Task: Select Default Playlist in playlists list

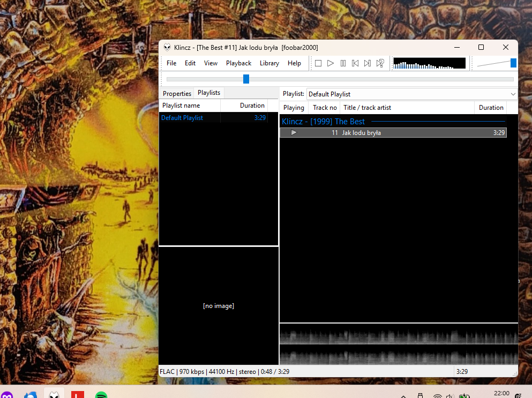Action: [213, 118]
